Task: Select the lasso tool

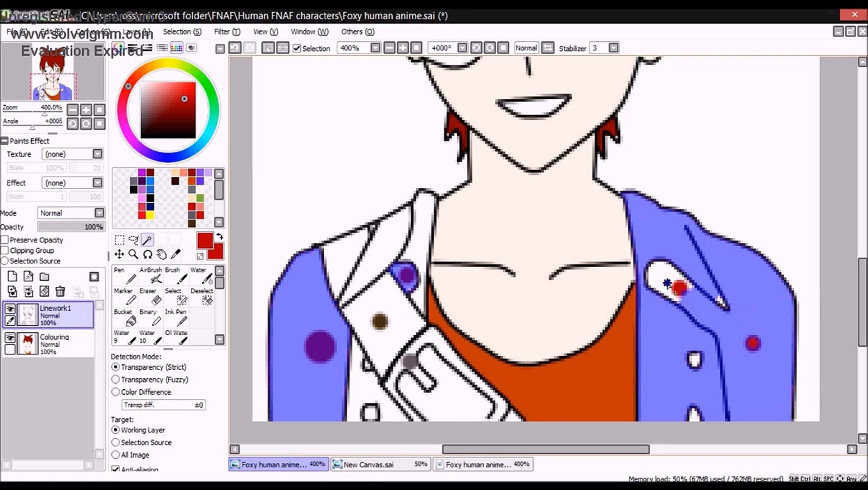Action: click(133, 240)
